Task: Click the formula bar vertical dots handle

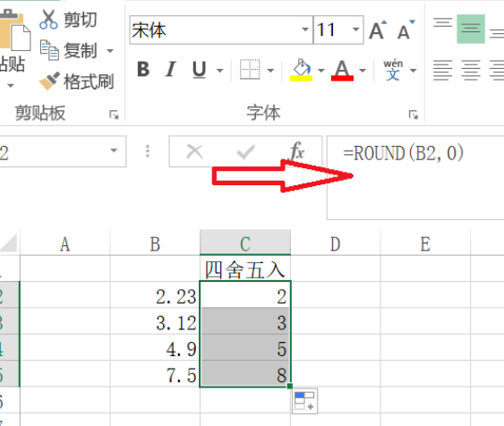Action: click(x=148, y=151)
